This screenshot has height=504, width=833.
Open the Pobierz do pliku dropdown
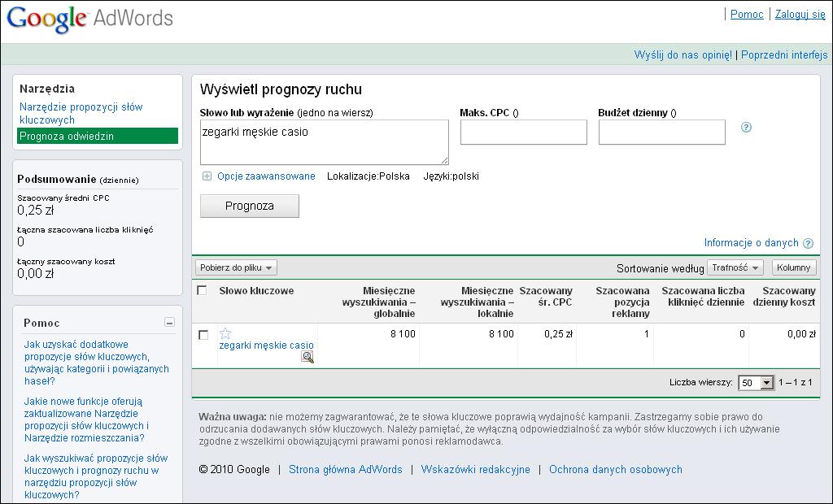click(x=237, y=267)
